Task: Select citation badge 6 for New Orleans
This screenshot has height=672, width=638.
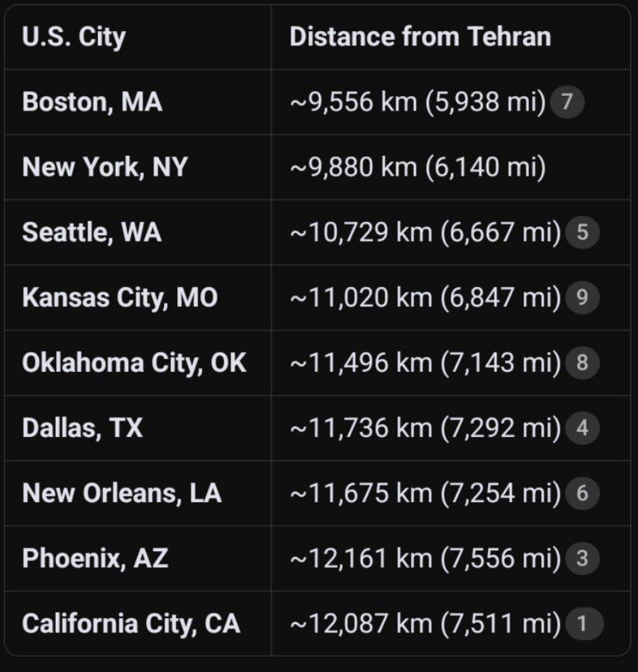Action: tap(582, 494)
